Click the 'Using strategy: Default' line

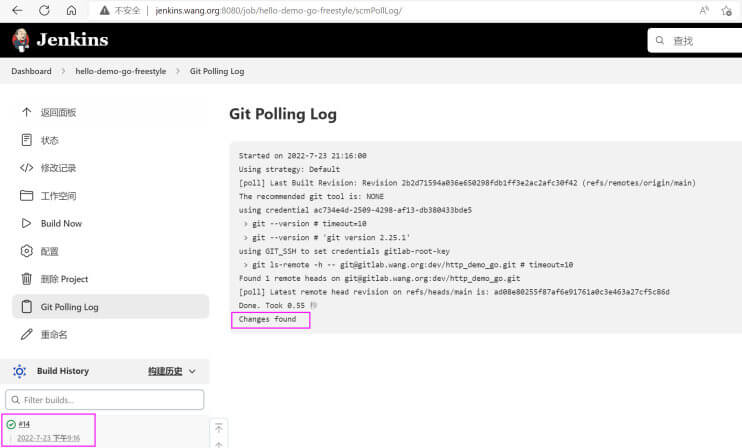289,169
